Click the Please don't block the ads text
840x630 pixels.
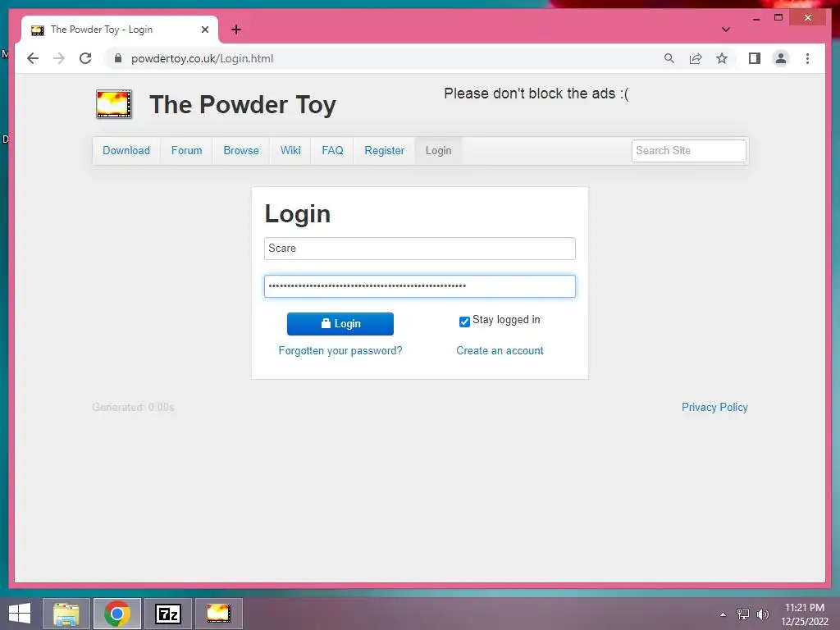tap(536, 94)
